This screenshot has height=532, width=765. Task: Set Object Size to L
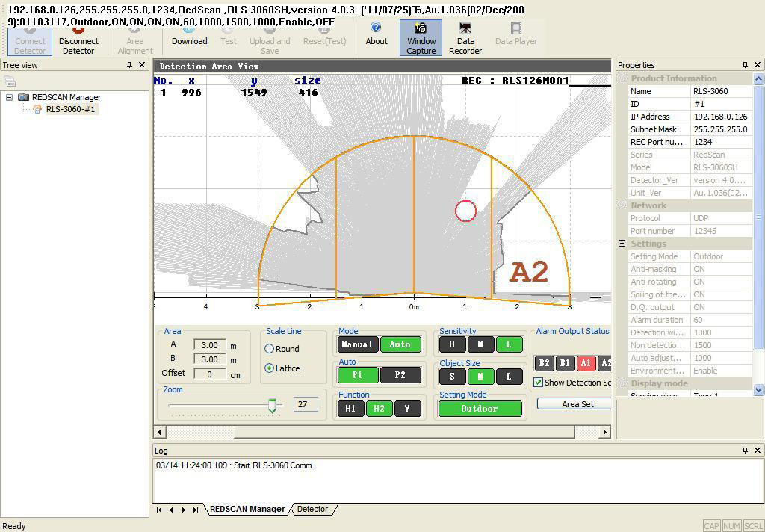pyautogui.click(x=509, y=377)
